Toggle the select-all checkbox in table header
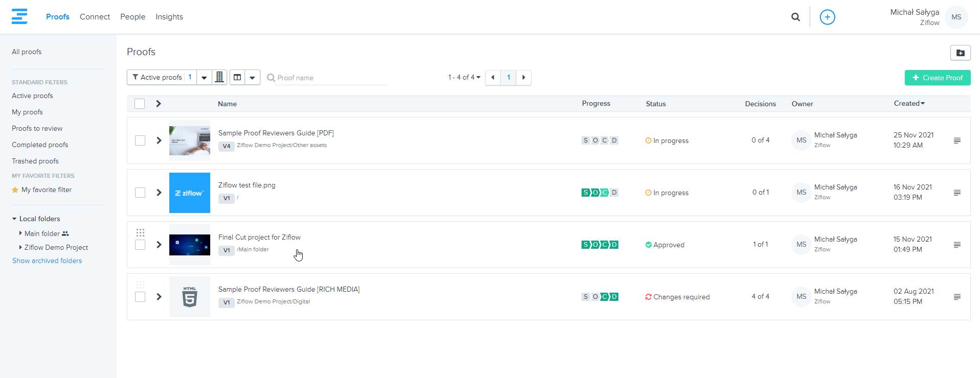Image resolution: width=980 pixels, height=378 pixels. click(x=140, y=104)
